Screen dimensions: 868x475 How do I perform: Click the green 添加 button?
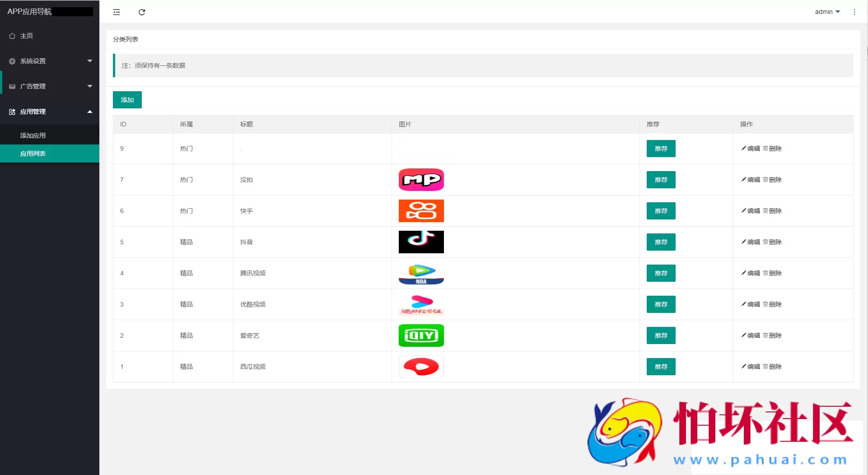pyautogui.click(x=127, y=100)
